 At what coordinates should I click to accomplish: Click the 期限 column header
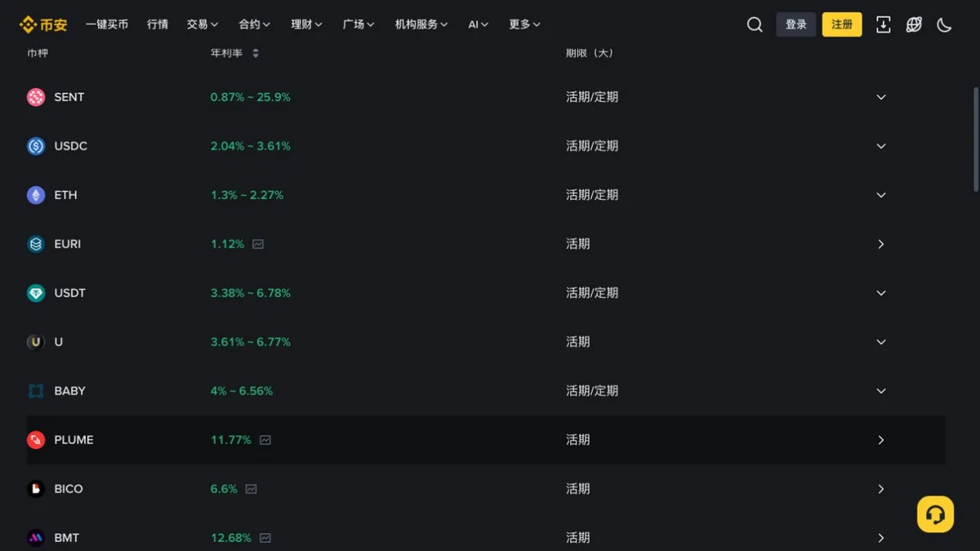point(590,53)
